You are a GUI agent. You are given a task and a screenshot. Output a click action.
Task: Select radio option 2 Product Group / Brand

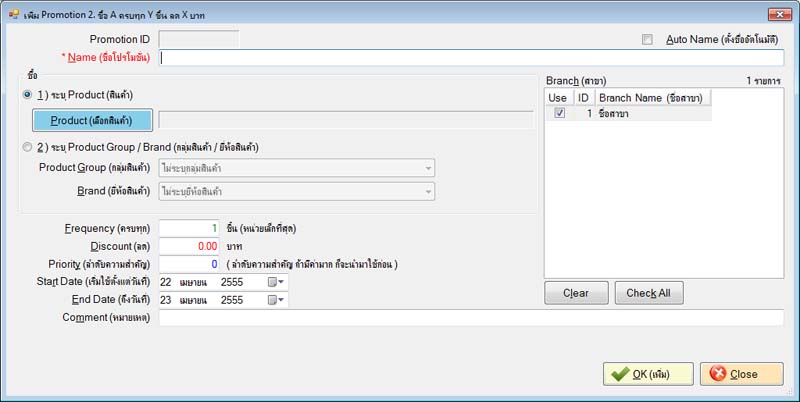point(27,147)
